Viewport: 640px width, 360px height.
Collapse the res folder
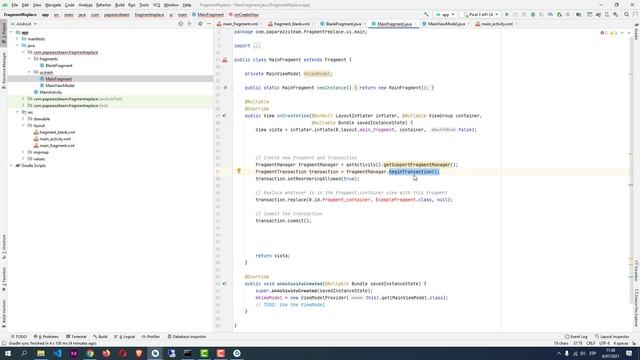tap(18, 112)
